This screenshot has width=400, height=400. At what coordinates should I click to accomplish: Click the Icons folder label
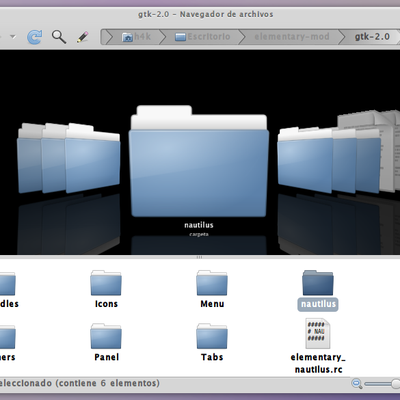click(x=106, y=304)
